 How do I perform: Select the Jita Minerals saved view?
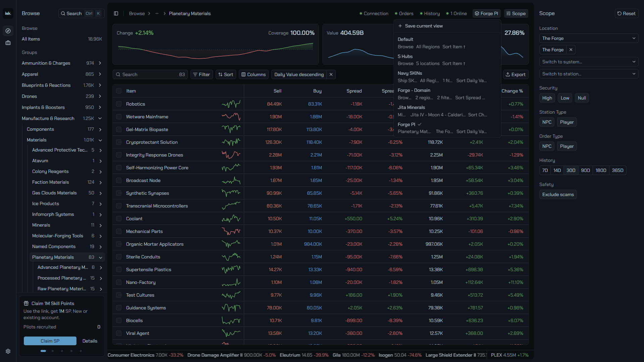click(x=447, y=111)
